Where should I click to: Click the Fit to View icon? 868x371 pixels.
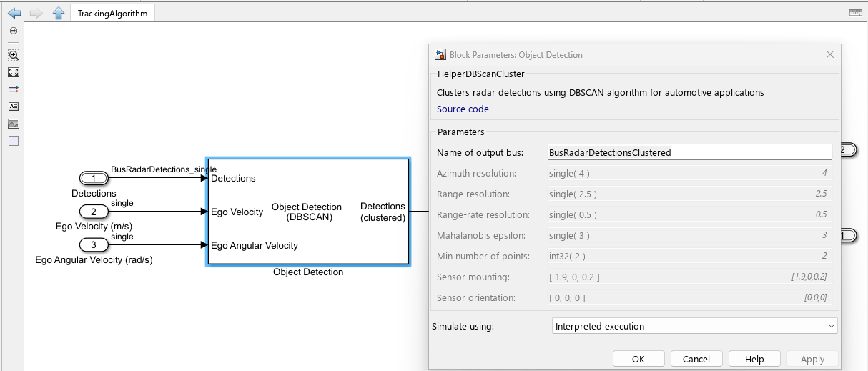(14, 72)
